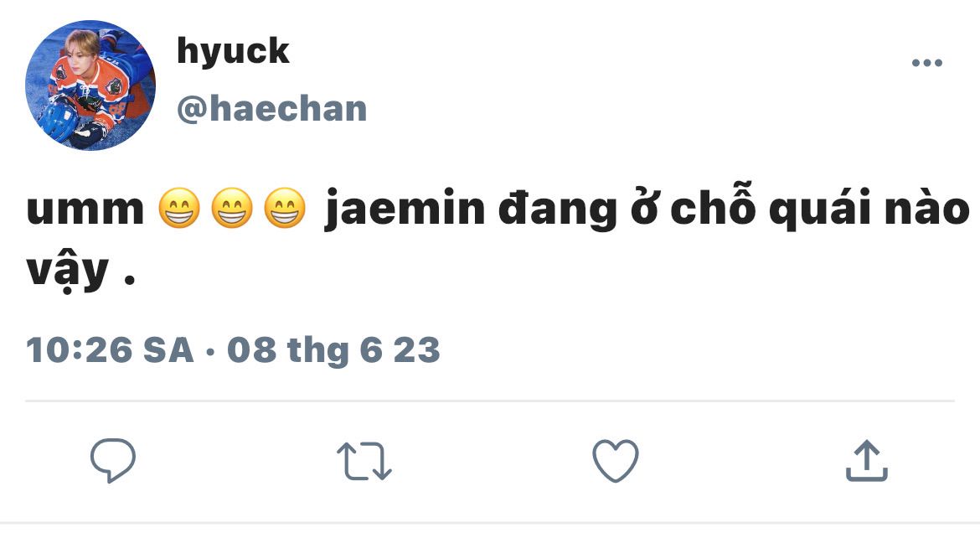The height and width of the screenshot is (538, 980).
Task: Select the date 08 thg 6 23
Action: 333,349
